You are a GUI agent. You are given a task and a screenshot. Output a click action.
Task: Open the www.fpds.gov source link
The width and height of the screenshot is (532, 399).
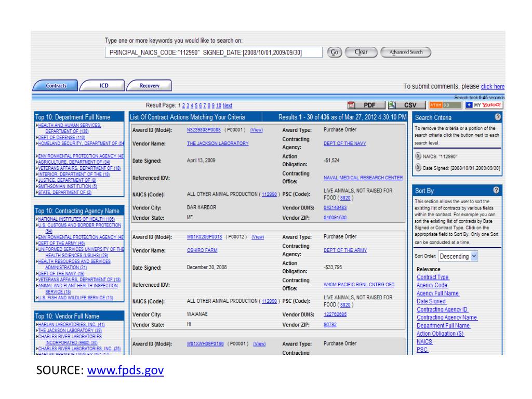(125, 370)
